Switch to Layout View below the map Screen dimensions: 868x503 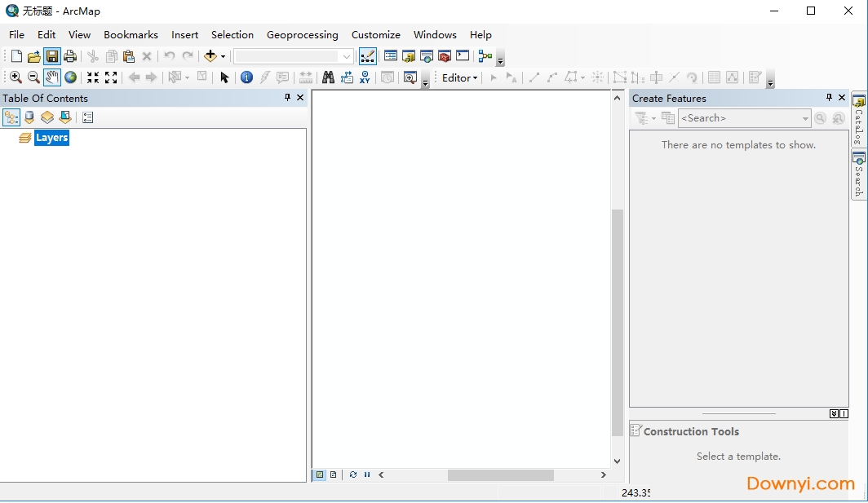coord(334,475)
